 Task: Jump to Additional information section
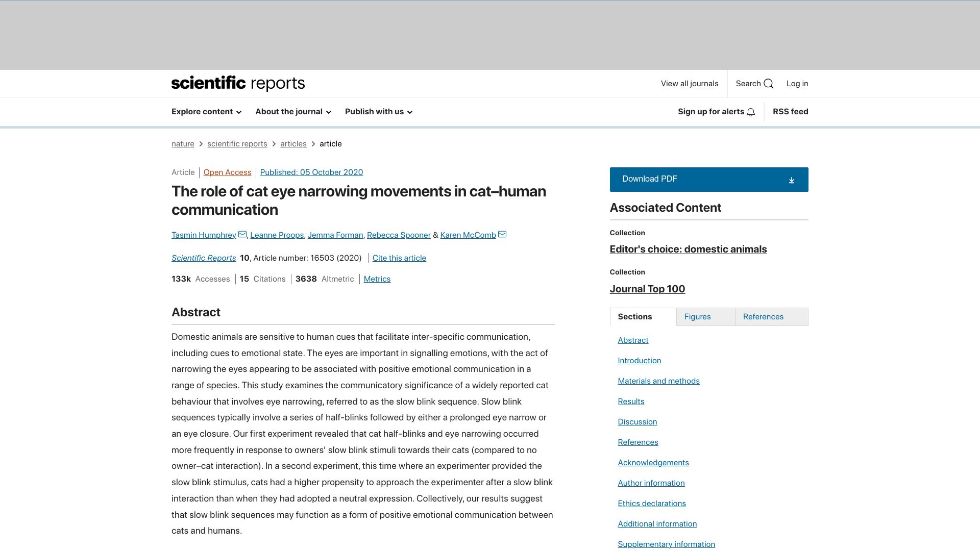click(x=657, y=524)
